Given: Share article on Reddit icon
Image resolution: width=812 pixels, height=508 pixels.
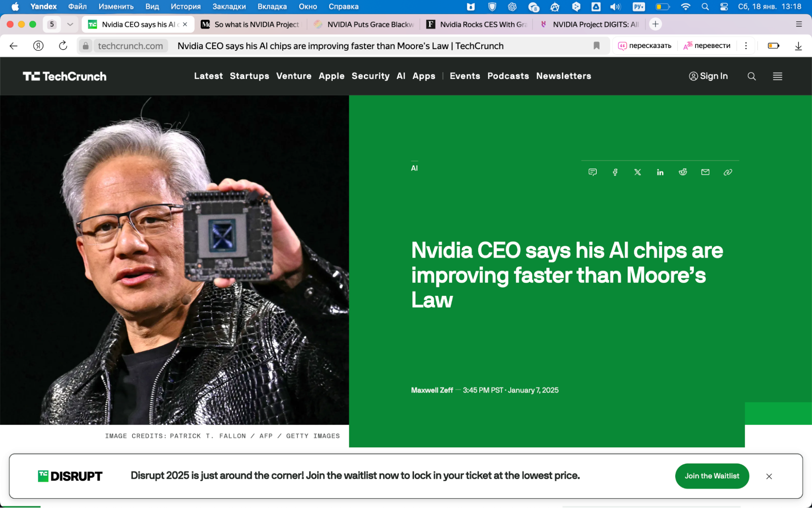Looking at the screenshot, I should coord(683,172).
